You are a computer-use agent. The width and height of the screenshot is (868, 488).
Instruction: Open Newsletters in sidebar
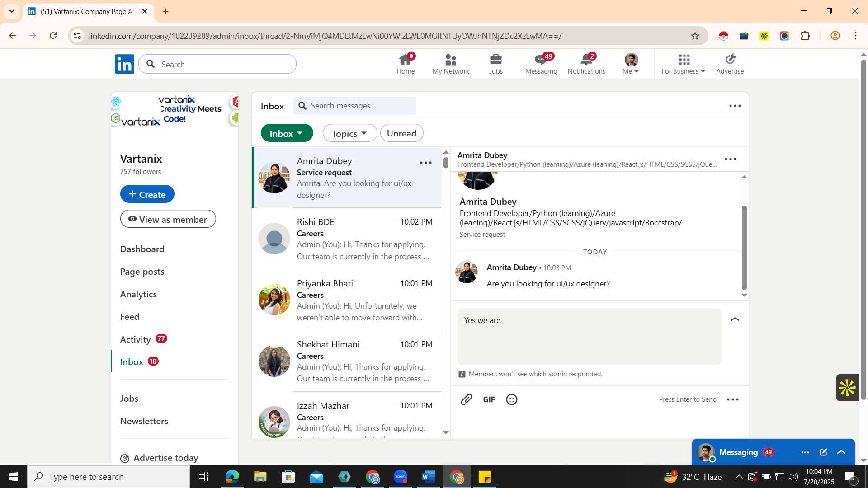[x=144, y=421]
